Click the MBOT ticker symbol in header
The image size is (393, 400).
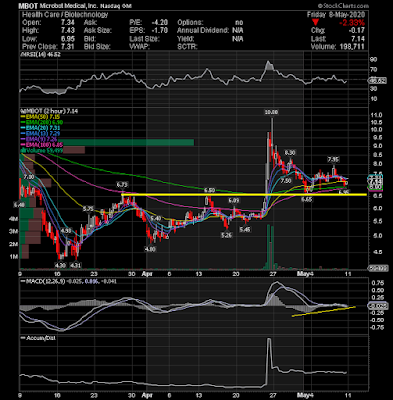coord(28,6)
